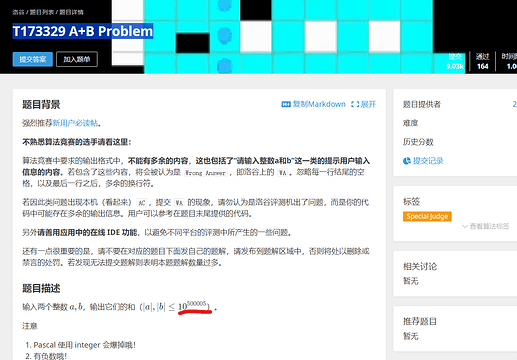Open the 题目列表 breadcrumb link

click(x=42, y=12)
